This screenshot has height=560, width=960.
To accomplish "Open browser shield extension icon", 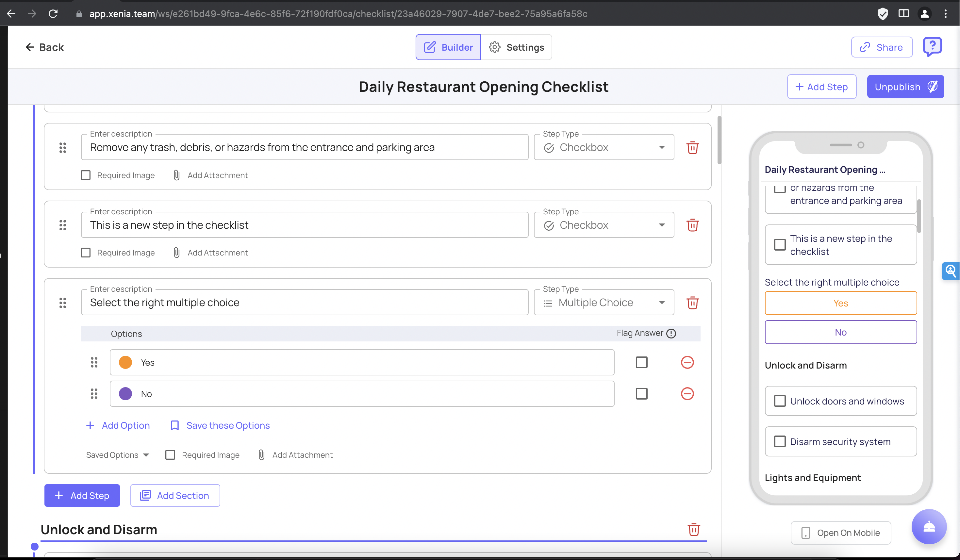I will coord(883,14).
